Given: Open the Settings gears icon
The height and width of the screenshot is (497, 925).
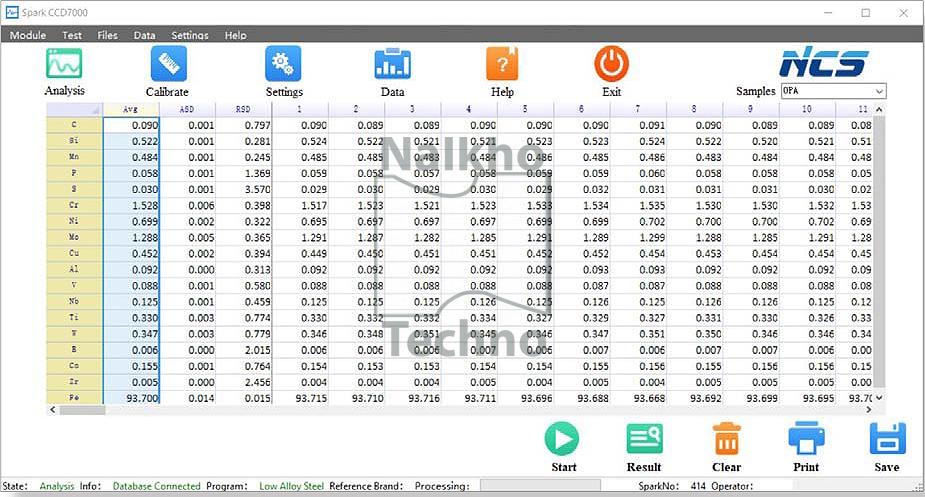Looking at the screenshot, I should pos(283,64).
